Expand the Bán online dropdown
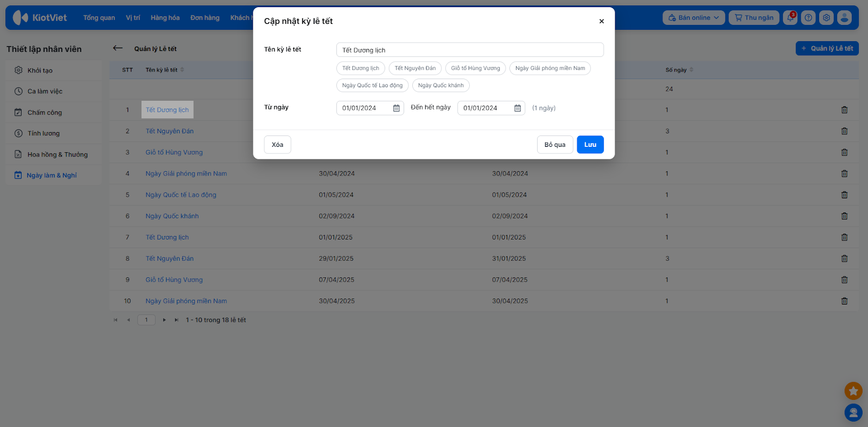The width and height of the screenshot is (868, 427). pos(694,18)
